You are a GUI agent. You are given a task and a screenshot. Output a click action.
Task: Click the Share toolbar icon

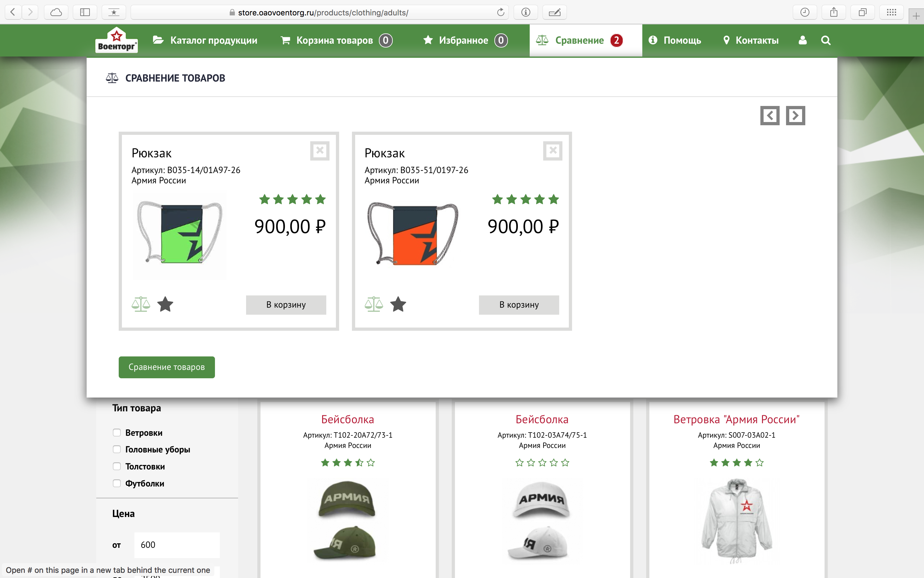click(834, 12)
